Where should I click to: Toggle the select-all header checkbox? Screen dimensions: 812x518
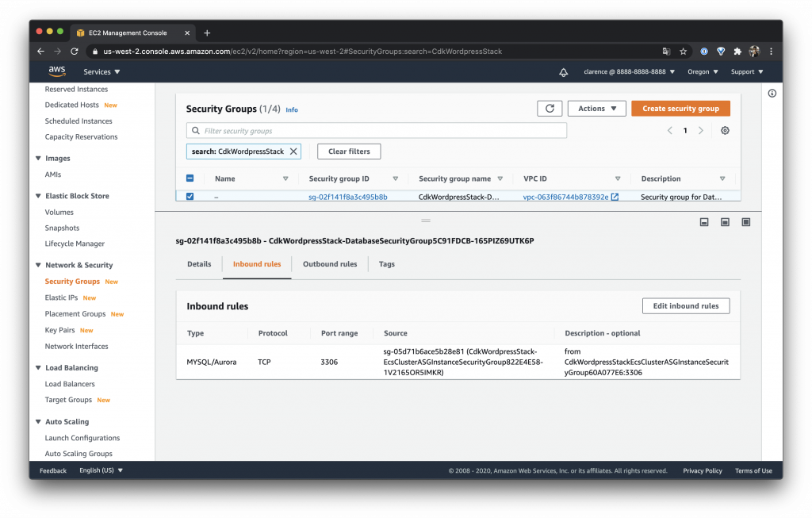tap(190, 178)
